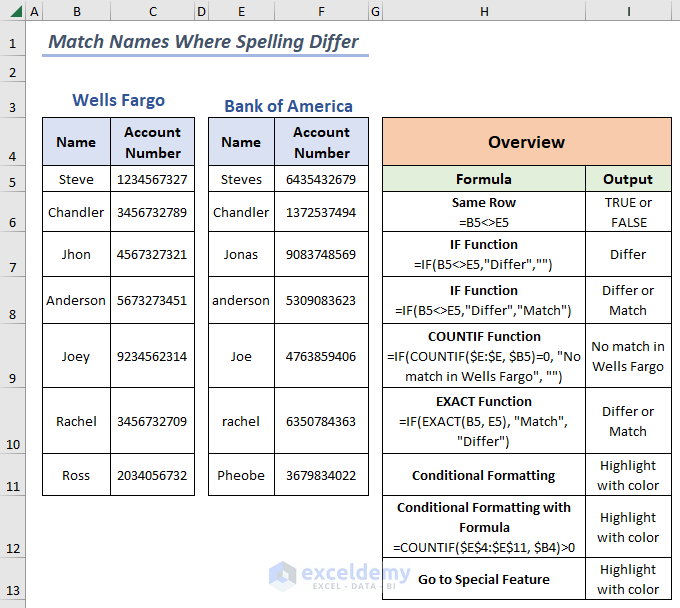Select cell containing 'Joey'
The height and width of the screenshot is (608, 680).
pyautogui.click(x=76, y=356)
